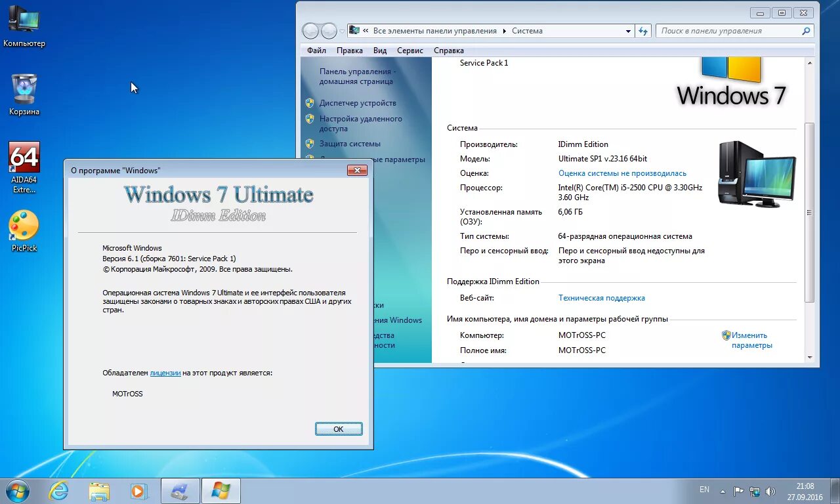The image size is (840, 504).
Task: Click the Action Center flag tray icon
Action: [739, 491]
